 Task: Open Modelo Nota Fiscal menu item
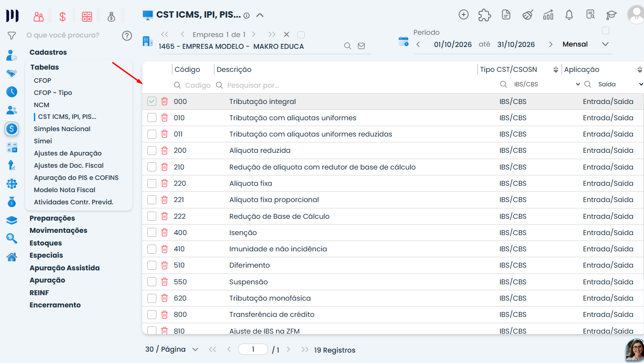tap(65, 190)
